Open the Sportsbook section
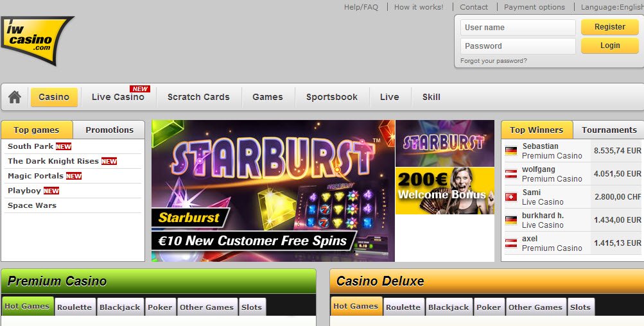 pyautogui.click(x=332, y=98)
